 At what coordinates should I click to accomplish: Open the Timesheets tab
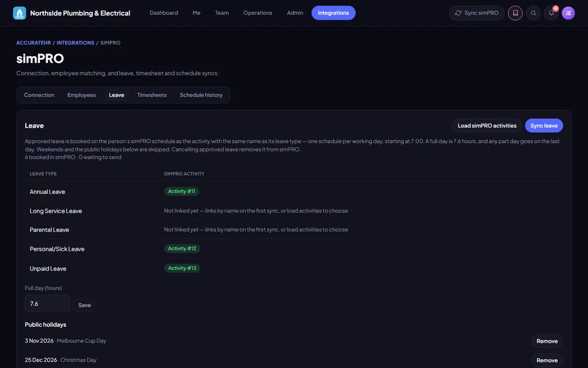tap(152, 95)
